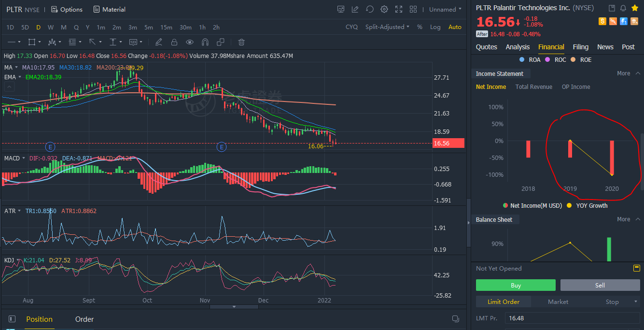Click the grey Sell button

[600, 285]
